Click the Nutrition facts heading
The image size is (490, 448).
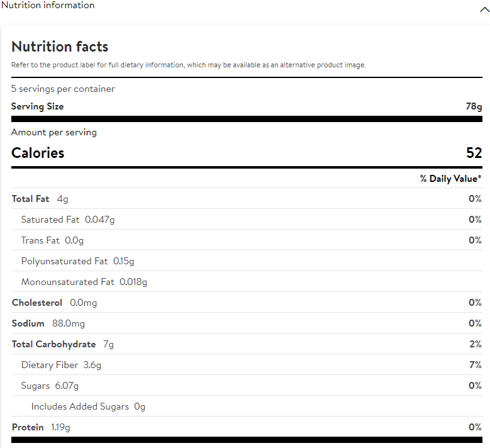(x=60, y=47)
